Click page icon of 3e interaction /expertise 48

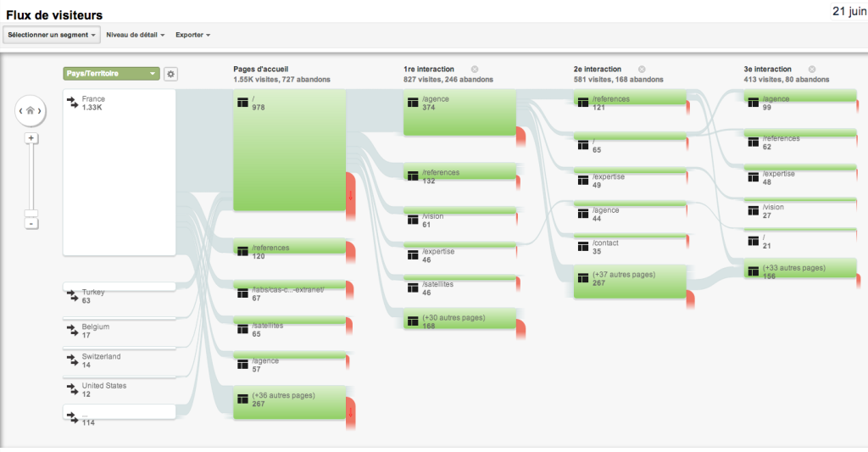click(x=753, y=177)
